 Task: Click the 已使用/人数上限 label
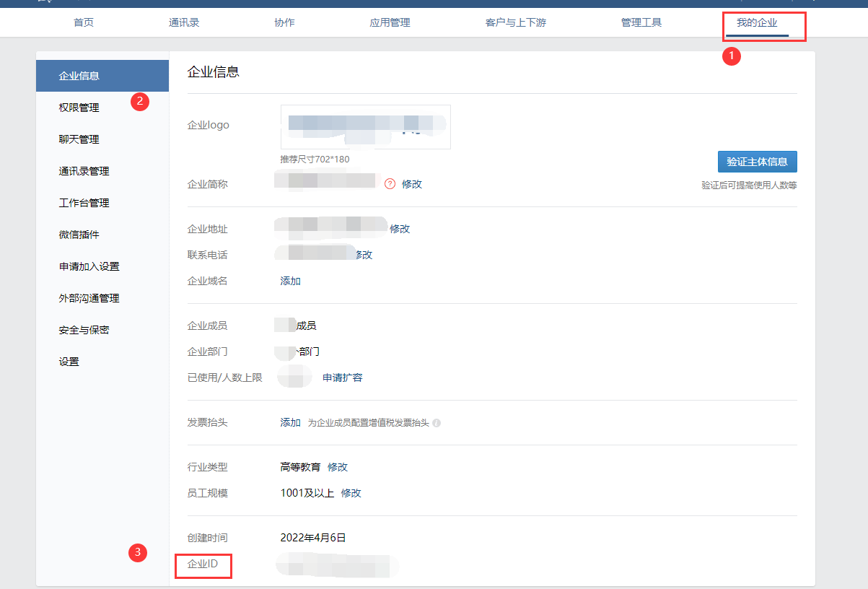click(225, 378)
